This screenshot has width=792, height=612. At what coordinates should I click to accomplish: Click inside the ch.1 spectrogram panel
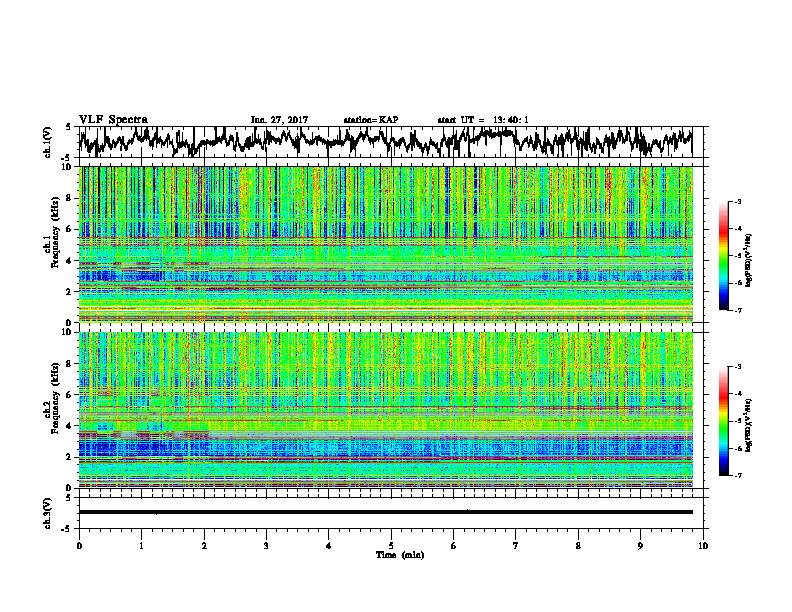coord(385,244)
